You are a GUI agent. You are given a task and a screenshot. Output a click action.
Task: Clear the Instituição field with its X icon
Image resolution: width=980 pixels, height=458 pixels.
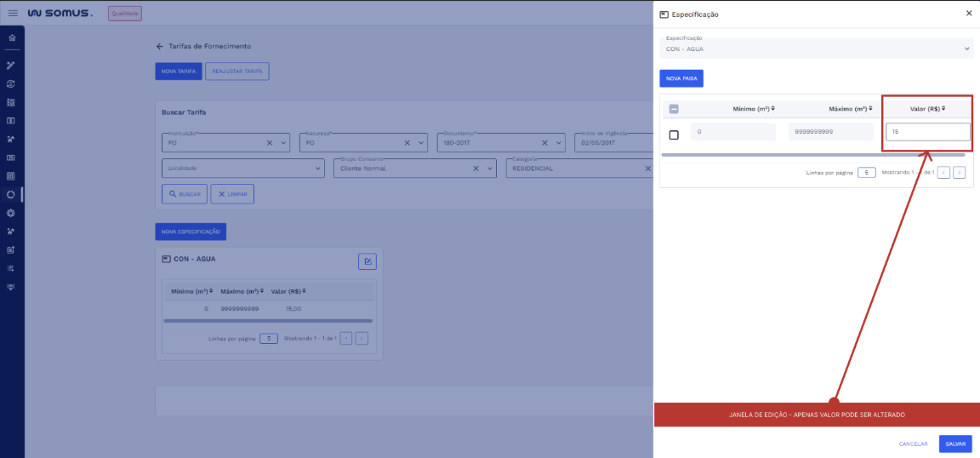point(271,143)
